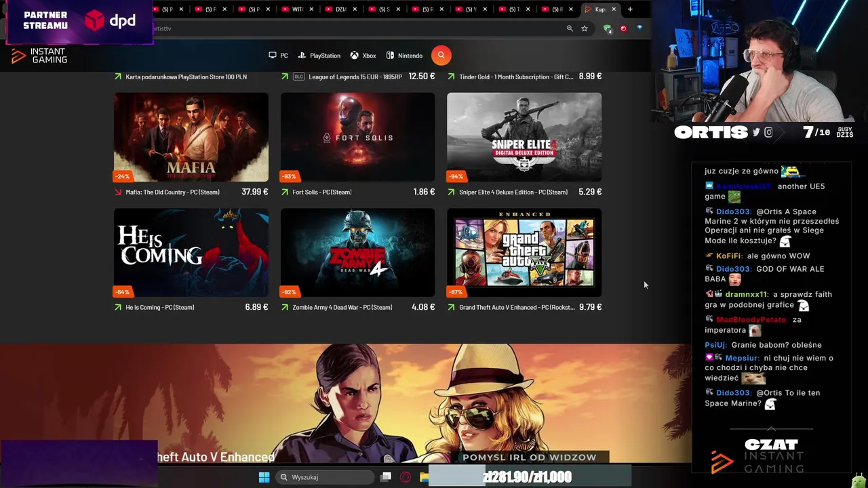The image size is (868, 488).
Task: Open File Explorer from the taskbar
Action: click(424, 477)
